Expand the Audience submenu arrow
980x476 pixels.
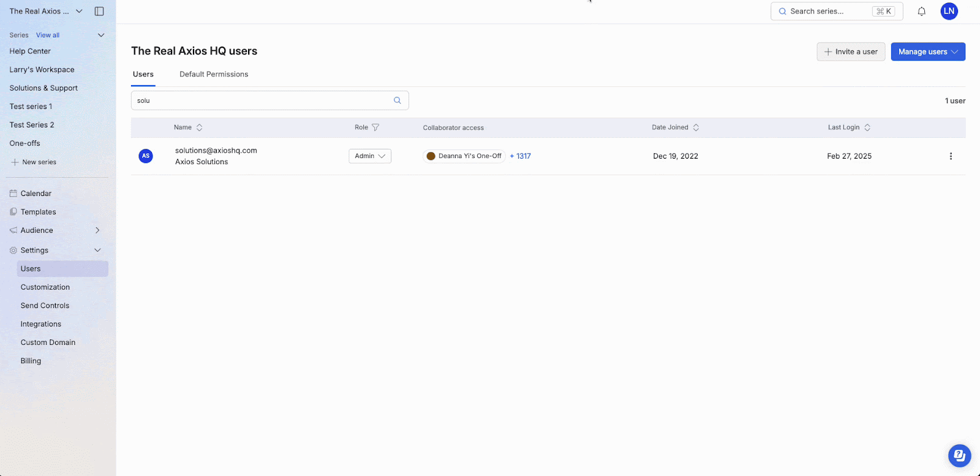pyautogui.click(x=97, y=230)
